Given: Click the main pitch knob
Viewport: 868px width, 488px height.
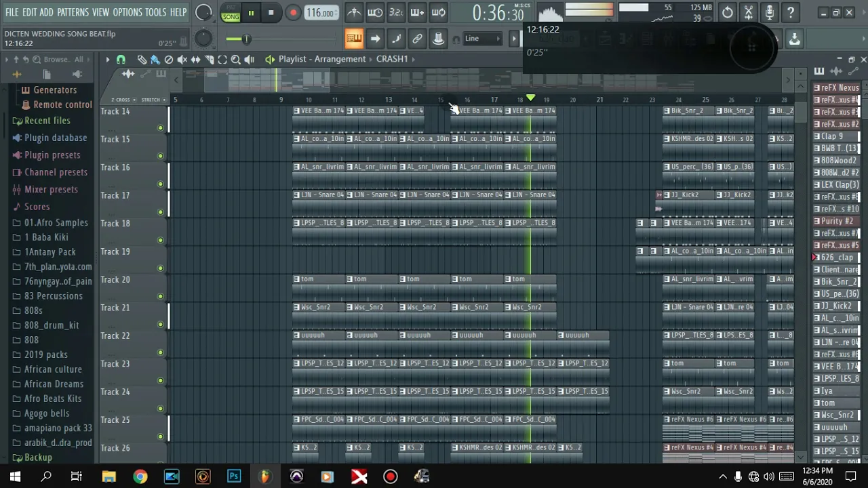Looking at the screenshot, I should coord(203,39).
